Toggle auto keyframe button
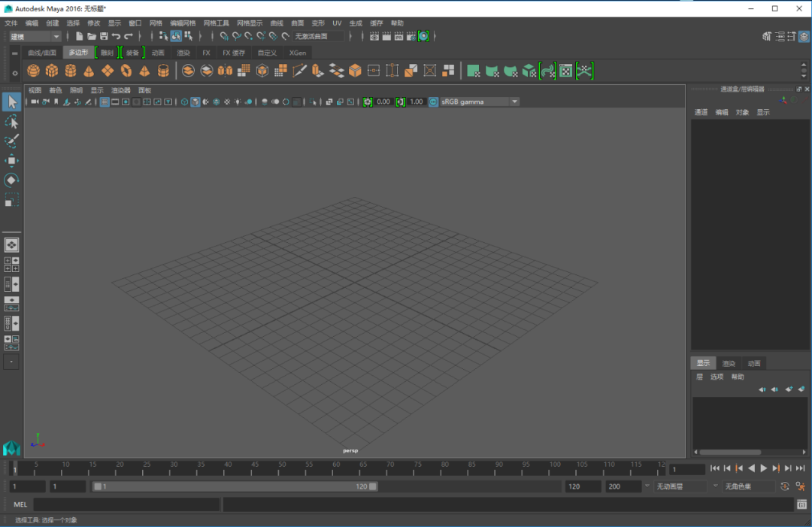The height and width of the screenshot is (527, 812). tap(785, 486)
